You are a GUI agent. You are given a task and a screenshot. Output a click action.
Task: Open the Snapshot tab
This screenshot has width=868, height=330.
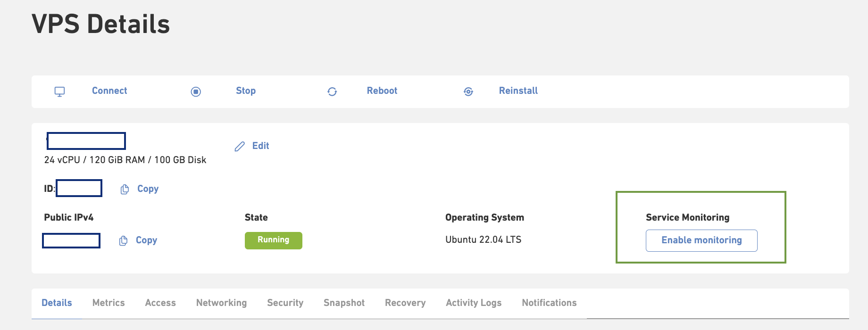[x=344, y=303]
